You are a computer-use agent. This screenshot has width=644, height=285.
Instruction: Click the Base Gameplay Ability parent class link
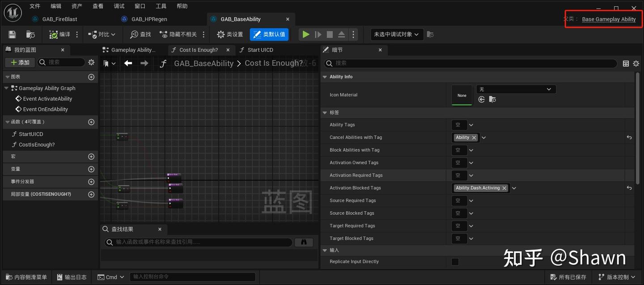pyautogui.click(x=609, y=19)
